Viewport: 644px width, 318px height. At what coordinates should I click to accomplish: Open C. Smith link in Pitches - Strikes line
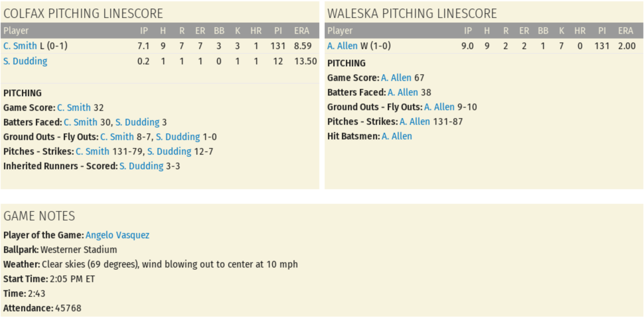[x=92, y=151]
